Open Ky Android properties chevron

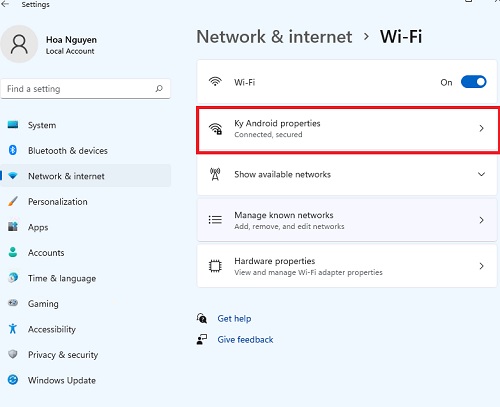coord(481,128)
